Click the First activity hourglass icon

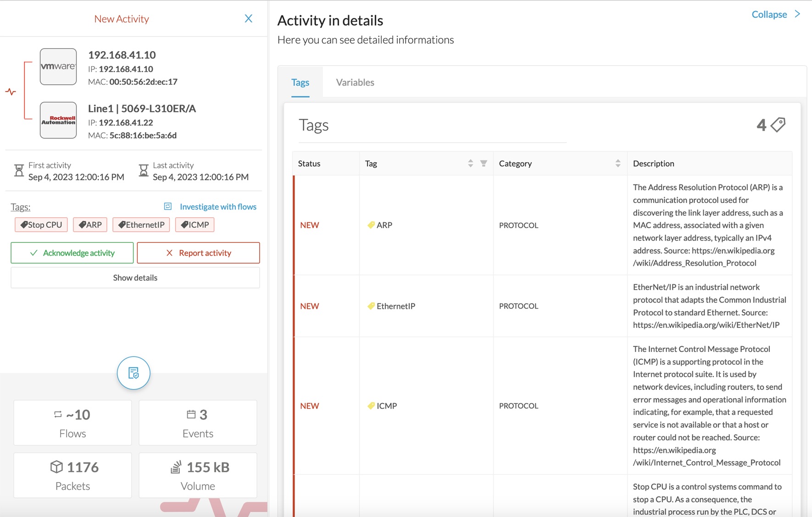(x=18, y=170)
